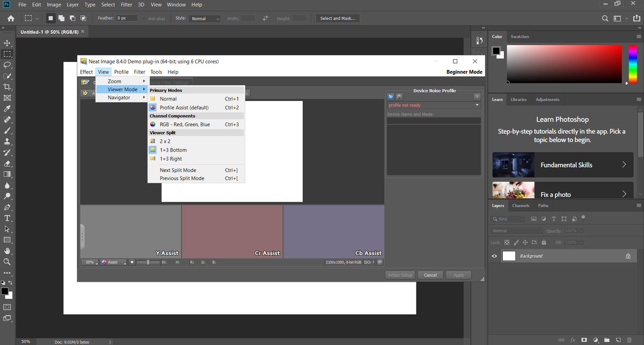Screen dimensions: 644x345
Task: Toggle lock image pixels brush icon
Action: click(516, 242)
